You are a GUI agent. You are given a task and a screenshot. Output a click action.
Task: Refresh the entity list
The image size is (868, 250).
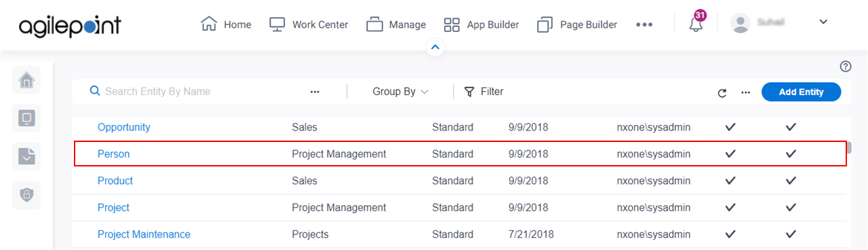pyautogui.click(x=722, y=92)
